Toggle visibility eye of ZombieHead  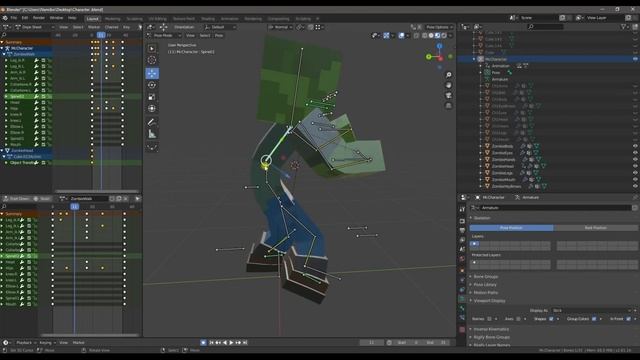click(635, 166)
